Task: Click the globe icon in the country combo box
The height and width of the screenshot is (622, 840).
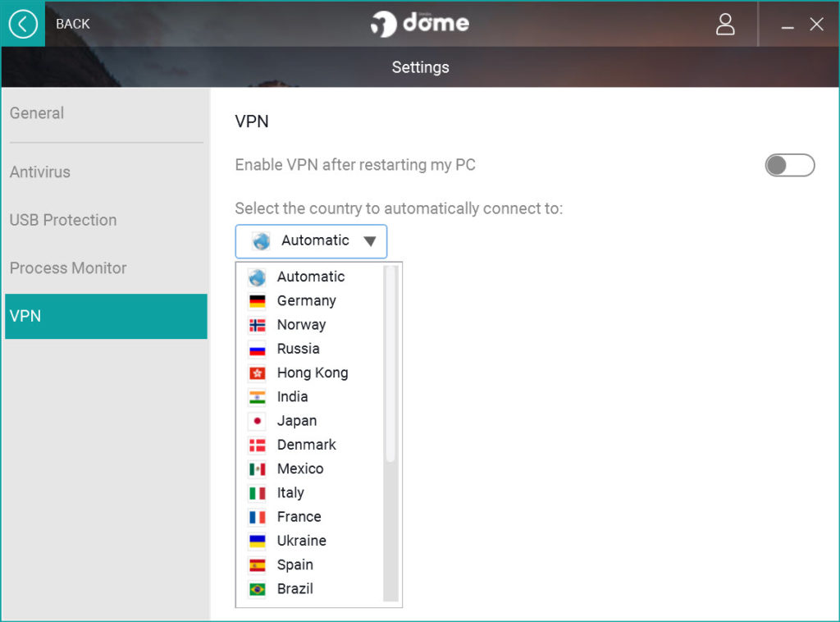Action: [x=262, y=241]
